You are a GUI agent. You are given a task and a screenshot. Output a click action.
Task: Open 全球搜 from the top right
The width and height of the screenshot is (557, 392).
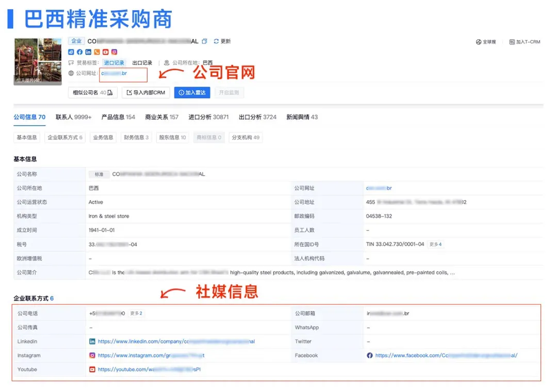[x=485, y=42]
